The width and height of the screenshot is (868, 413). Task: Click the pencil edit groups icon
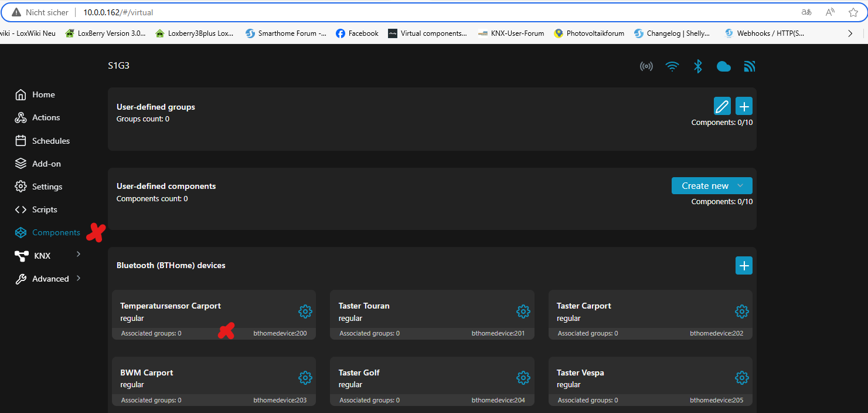pos(722,106)
